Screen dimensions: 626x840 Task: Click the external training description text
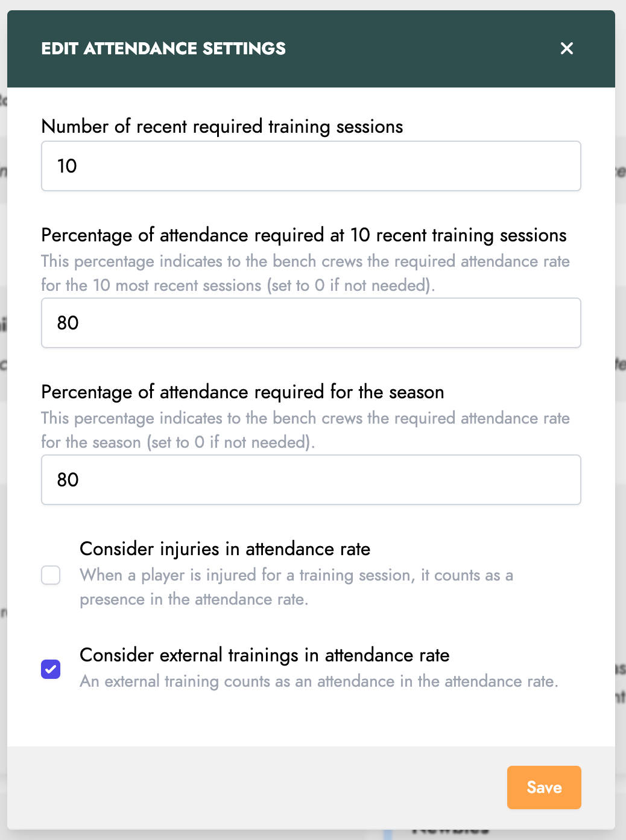coord(318,681)
